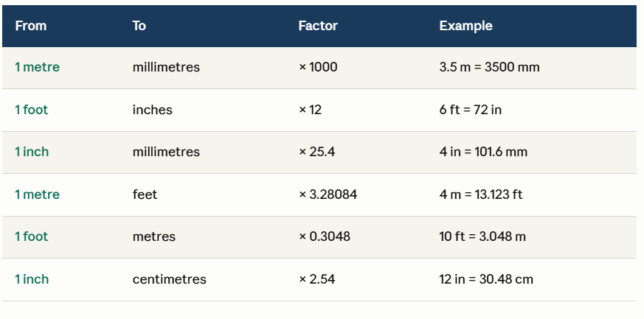Viewport: 644px width, 319px height.
Task: Click the 'From' column header
Action: (x=31, y=26)
